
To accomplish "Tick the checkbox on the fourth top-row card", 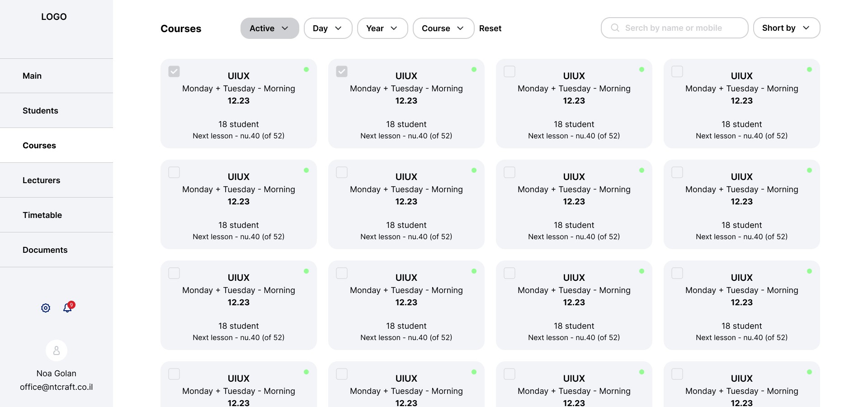I will coord(677,71).
